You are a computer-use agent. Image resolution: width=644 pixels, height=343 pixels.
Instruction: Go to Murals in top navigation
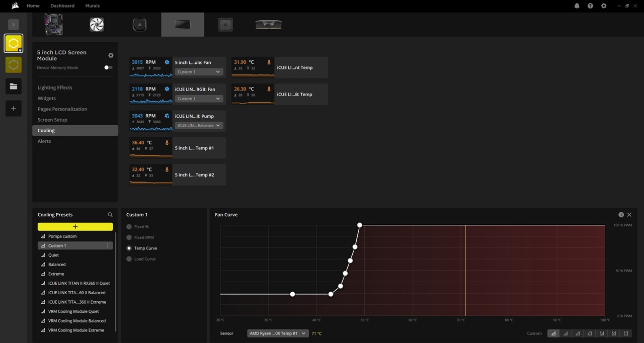click(93, 6)
